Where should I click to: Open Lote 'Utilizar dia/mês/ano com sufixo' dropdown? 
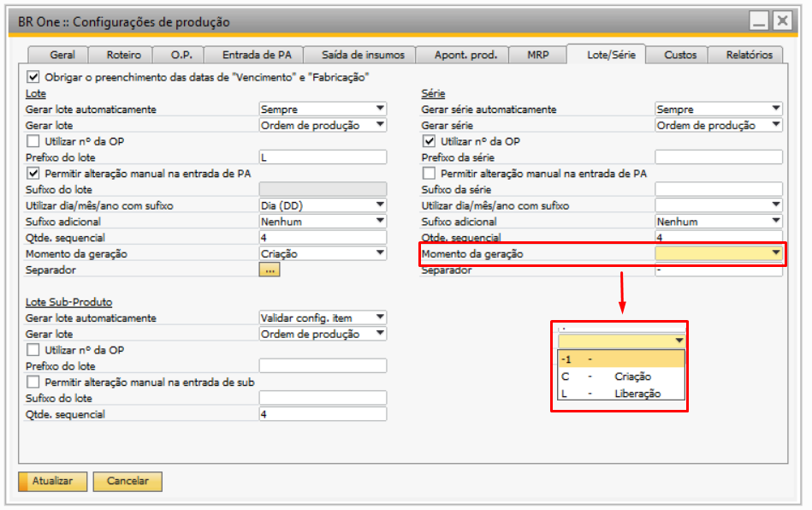[379, 205]
